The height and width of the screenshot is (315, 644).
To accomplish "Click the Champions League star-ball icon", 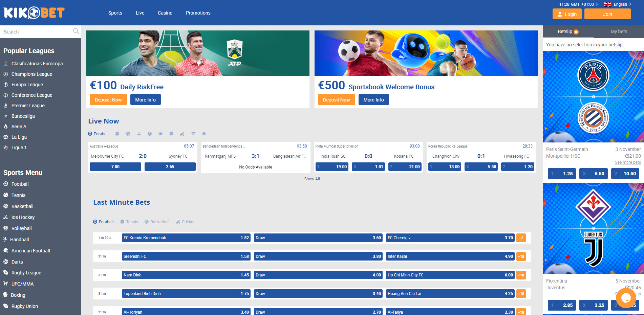I will (x=6, y=74).
